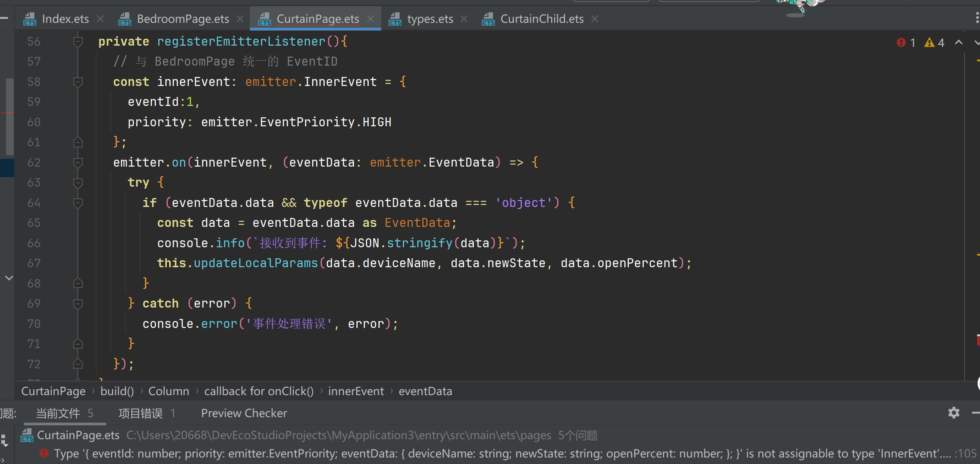
Task: Open the Preview Checker tab
Action: point(244,413)
